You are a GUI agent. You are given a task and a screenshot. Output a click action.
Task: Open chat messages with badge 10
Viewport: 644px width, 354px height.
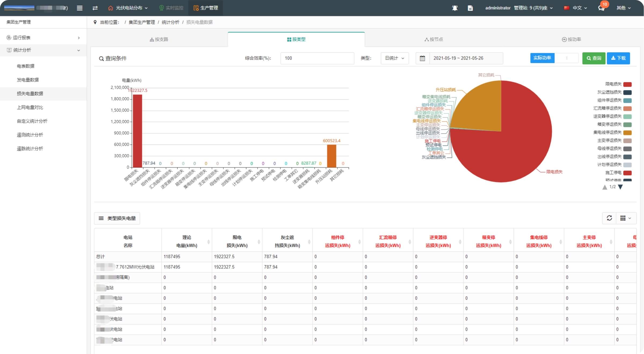point(601,8)
